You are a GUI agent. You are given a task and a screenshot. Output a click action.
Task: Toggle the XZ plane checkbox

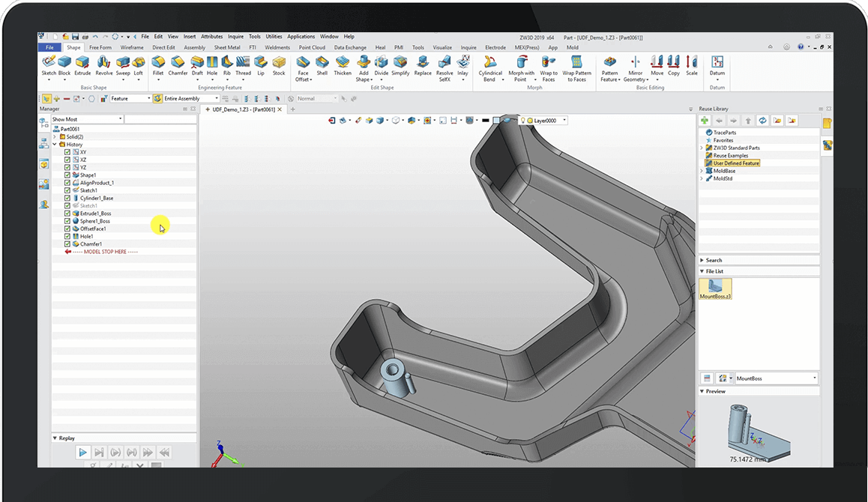tap(67, 160)
